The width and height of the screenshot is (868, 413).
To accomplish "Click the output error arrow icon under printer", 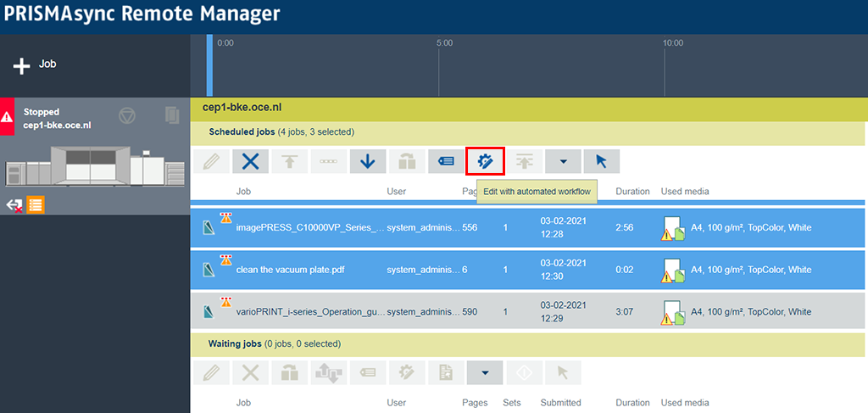I will click(x=14, y=206).
